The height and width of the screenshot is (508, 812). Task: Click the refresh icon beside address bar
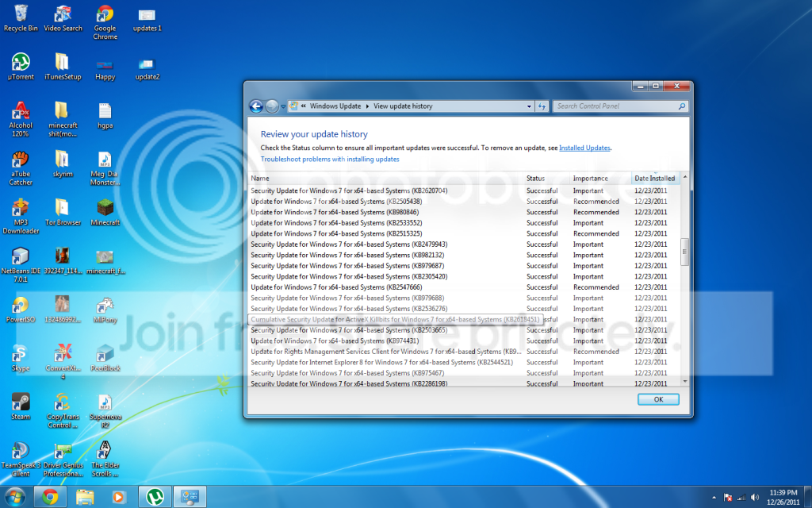pyautogui.click(x=542, y=106)
